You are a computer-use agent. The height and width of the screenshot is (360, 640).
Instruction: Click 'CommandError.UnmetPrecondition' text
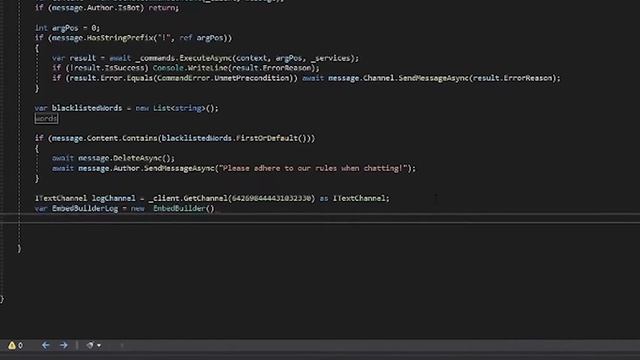click(223, 78)
